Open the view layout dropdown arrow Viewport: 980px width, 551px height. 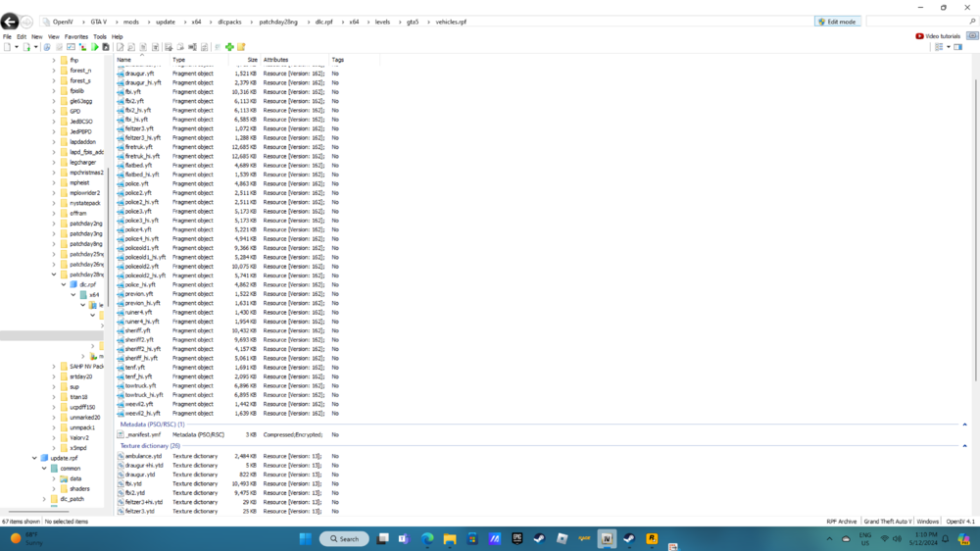[948, 47]
